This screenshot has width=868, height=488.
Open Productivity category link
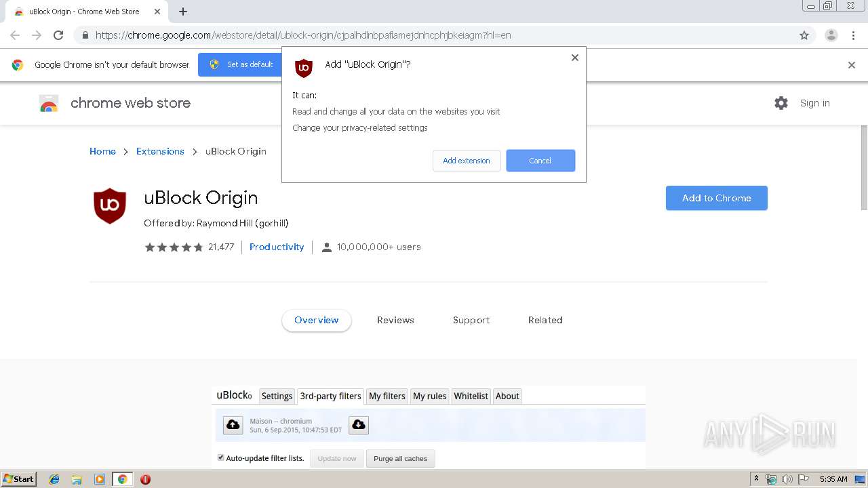(x=277, y=247)
